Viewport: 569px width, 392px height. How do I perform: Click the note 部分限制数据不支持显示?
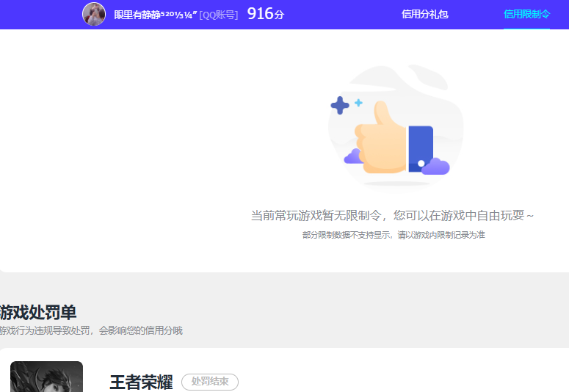click(x=394, y=235)
